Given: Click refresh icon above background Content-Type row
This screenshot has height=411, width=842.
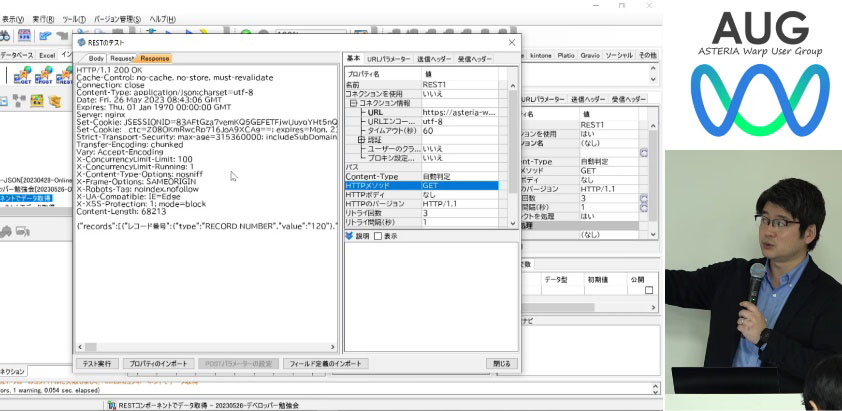Looking at the screenshot, I should point(643,153).
